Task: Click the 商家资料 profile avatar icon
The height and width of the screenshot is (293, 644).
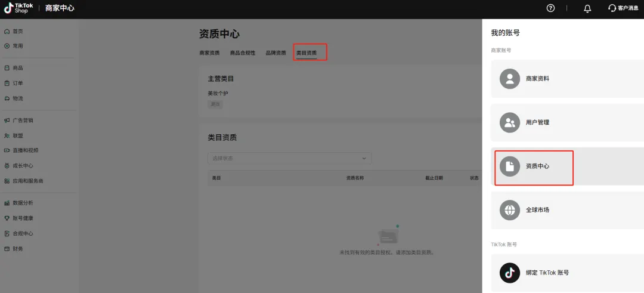Action: (510, 79)
